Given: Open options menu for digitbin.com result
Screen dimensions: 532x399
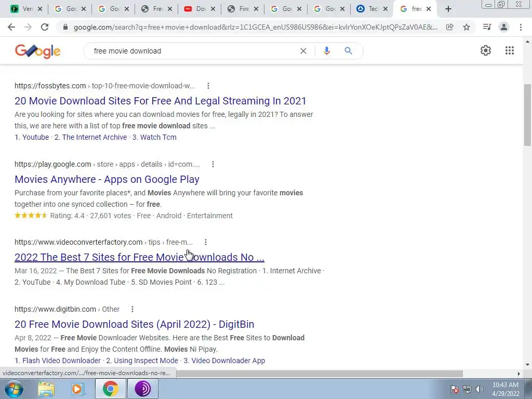Looking at the screenshot, I should click(x=132, y=309).
